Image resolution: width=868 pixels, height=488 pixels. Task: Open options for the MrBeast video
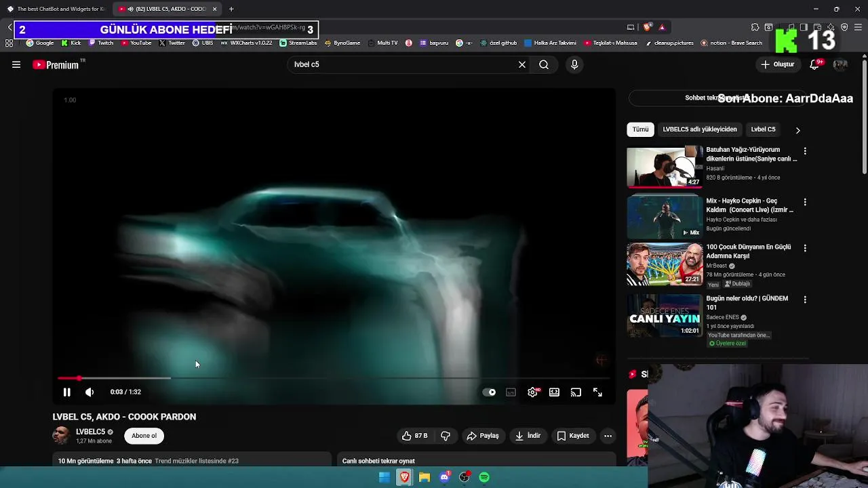[x=805, y=248]
